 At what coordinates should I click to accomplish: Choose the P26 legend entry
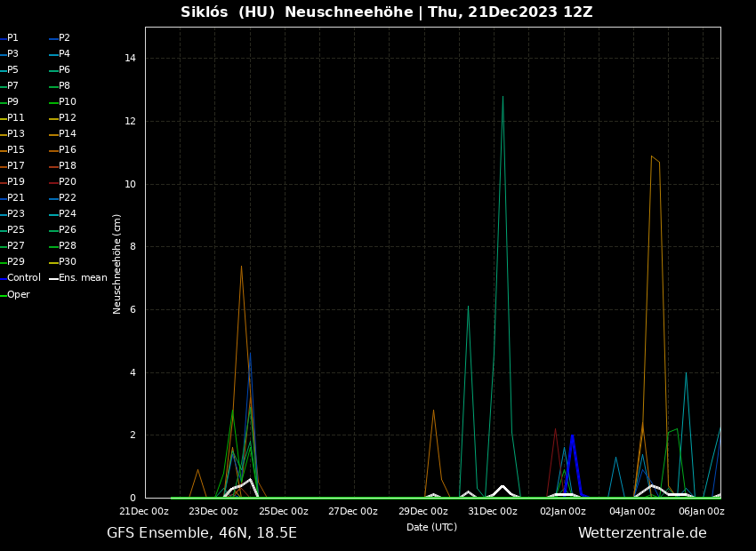68,230
